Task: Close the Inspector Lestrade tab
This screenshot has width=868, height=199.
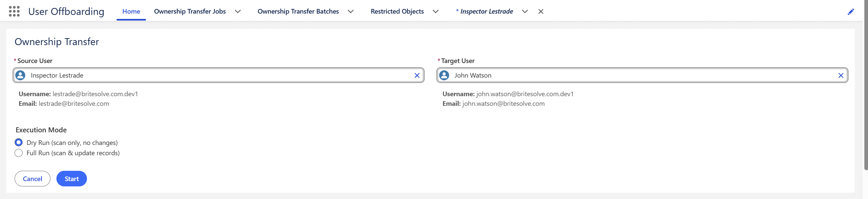Action: [x=541, y=12]
